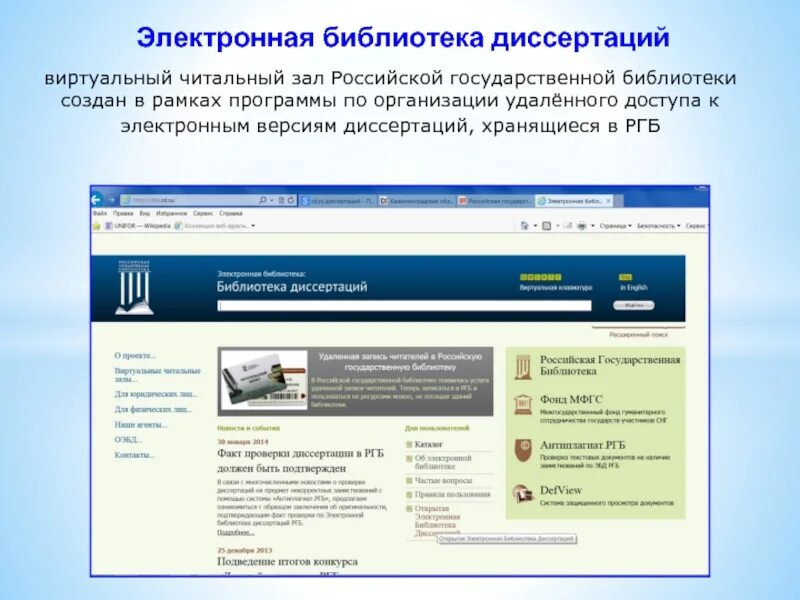Open the DefView link
The height and width of the screenshot is (600, 800).
coord(561,490)
